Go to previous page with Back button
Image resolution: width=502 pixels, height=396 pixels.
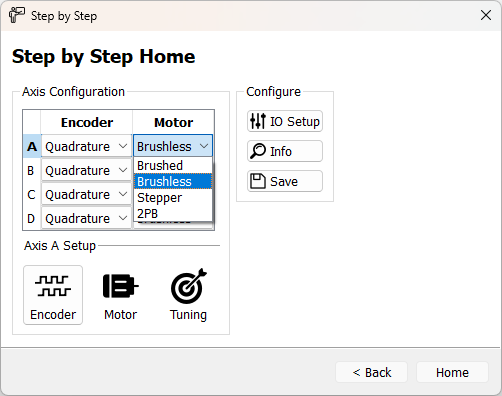click(x=371, y=372)
